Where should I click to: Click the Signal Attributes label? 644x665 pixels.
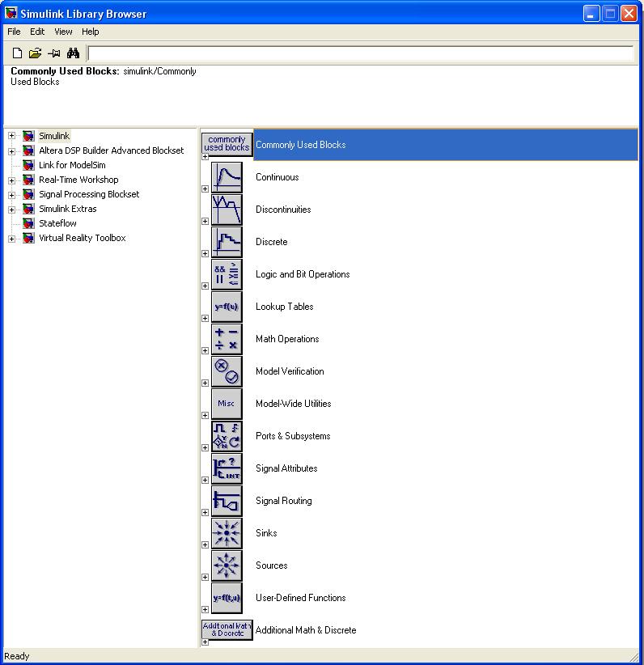286,468
